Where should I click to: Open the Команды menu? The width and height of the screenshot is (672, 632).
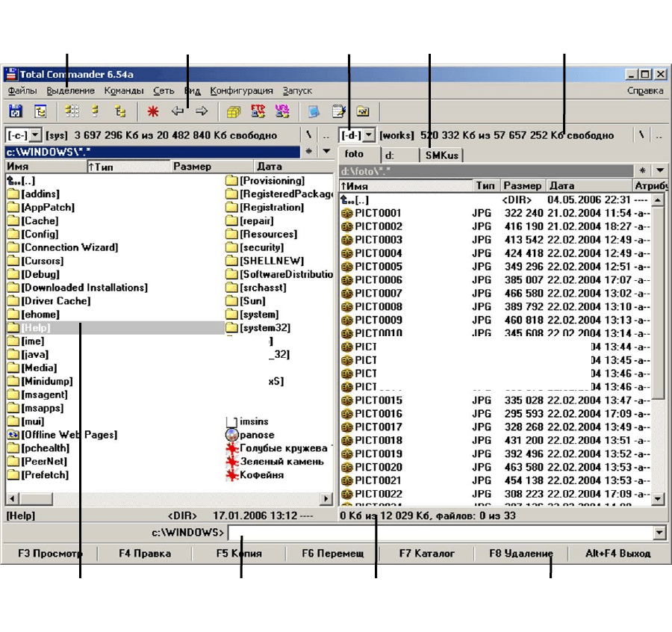124,91
